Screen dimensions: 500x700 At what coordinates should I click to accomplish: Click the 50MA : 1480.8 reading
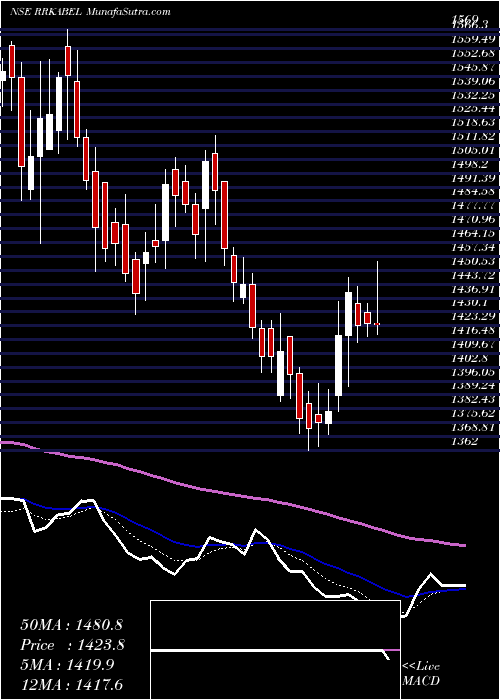71,625
